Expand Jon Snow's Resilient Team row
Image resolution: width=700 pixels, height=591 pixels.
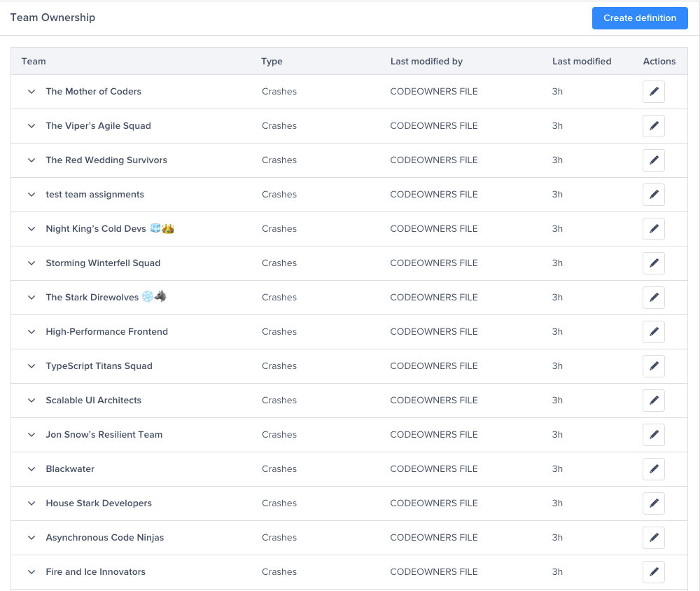tap(31, 434)
